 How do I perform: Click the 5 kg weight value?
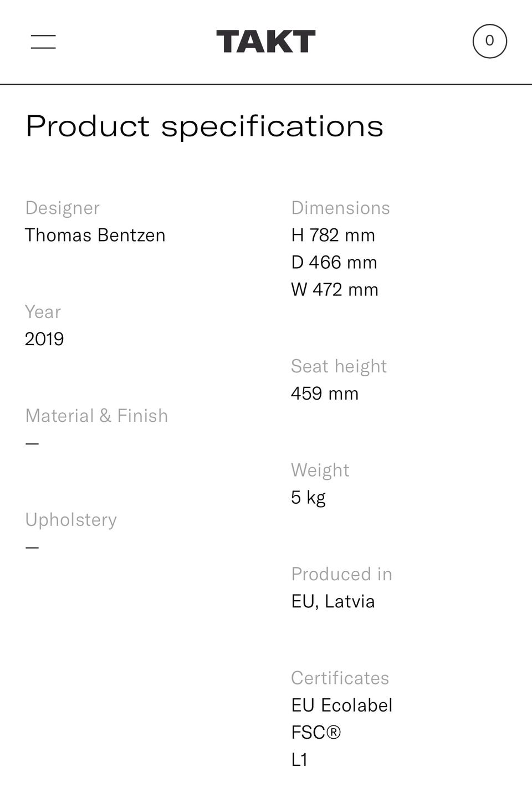[x=308, y=497]
